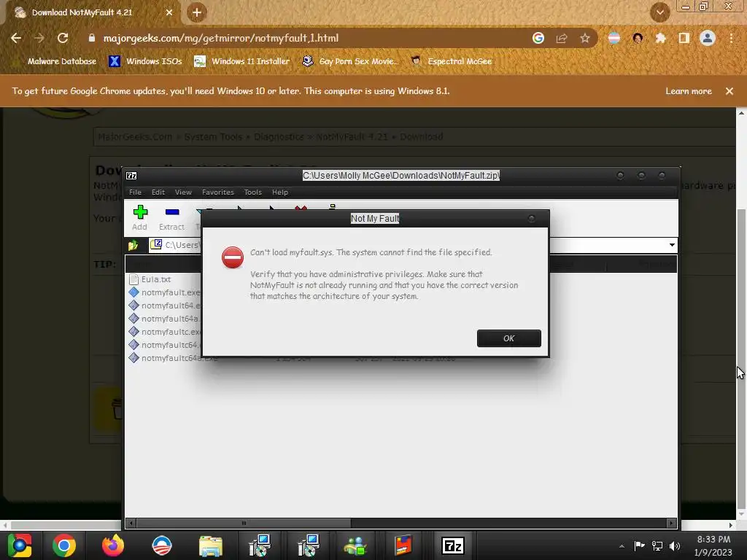Open the Espectral McGee bookmark
This screenshot has width=747, height=560.
[x=452, y=61]
